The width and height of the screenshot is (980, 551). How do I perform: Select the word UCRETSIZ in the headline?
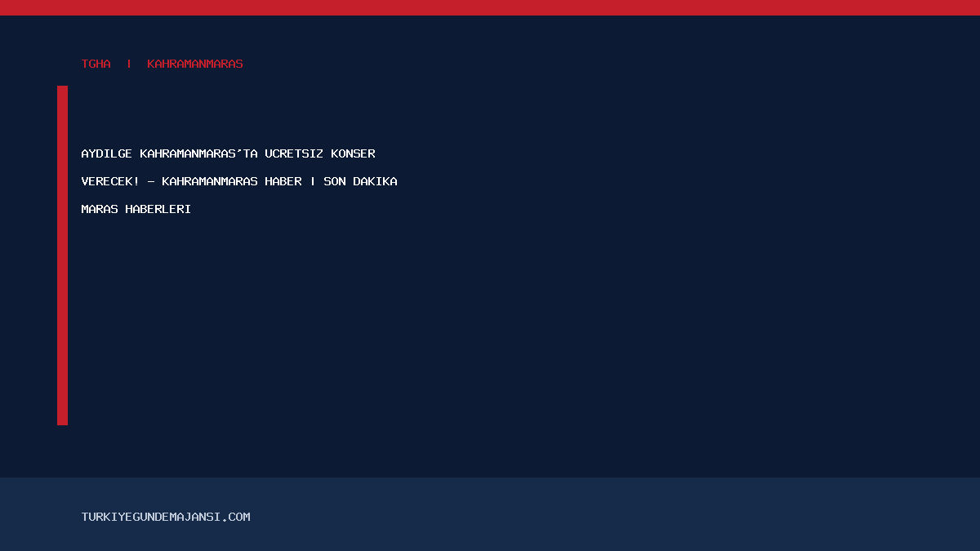[x=294, y=153]
